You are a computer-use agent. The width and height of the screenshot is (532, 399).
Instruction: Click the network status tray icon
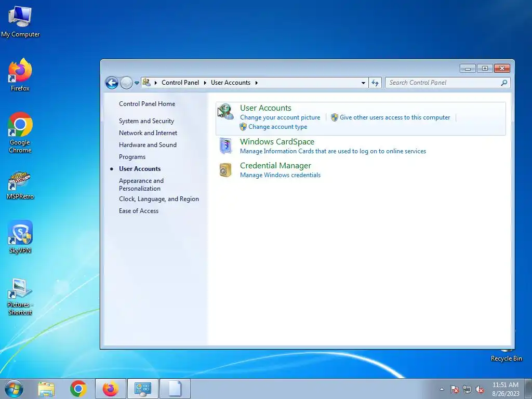[x=467, y=389]
